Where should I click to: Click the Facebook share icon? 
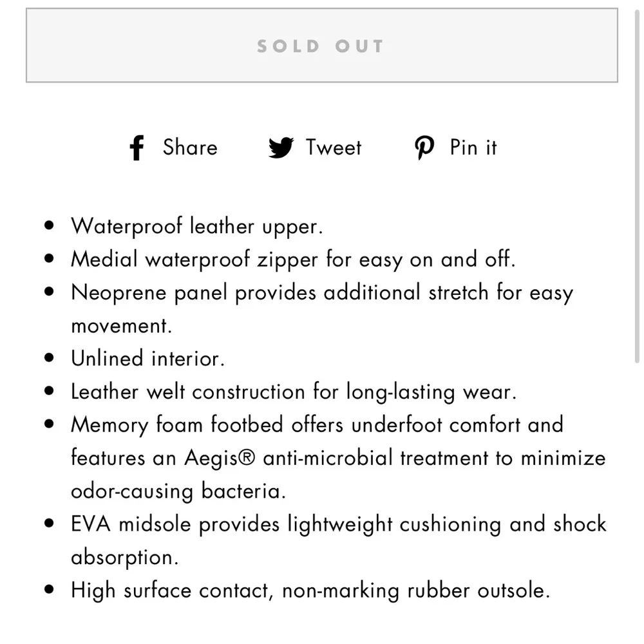137,148
